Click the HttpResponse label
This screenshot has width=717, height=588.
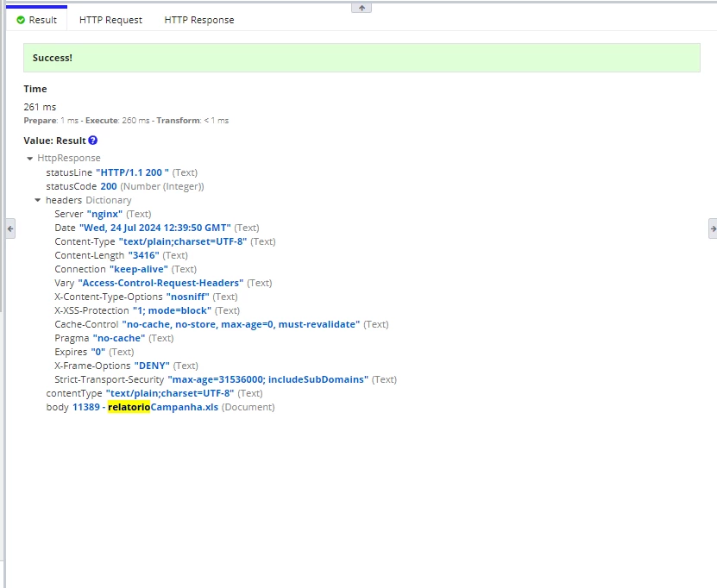(68, 158)
